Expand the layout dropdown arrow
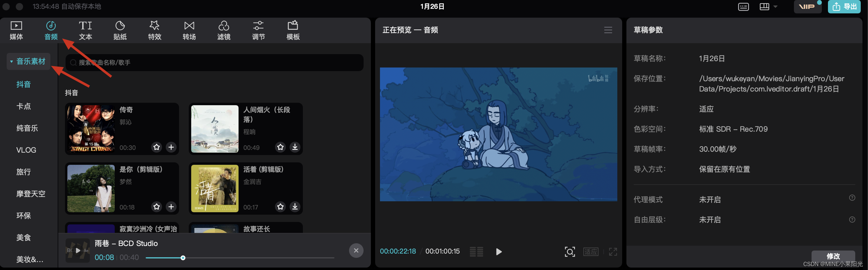The image size is (868, 270). pos(775,7)
